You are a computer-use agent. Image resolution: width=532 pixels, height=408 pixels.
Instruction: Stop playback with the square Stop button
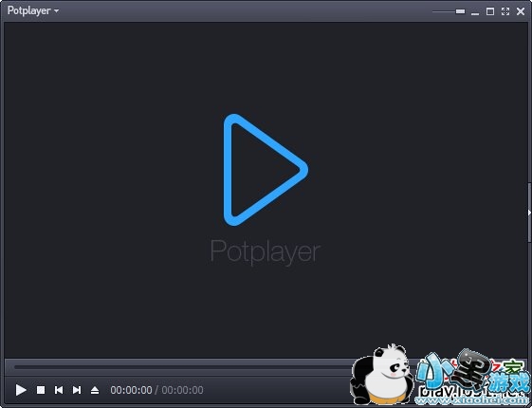[41, 390]
